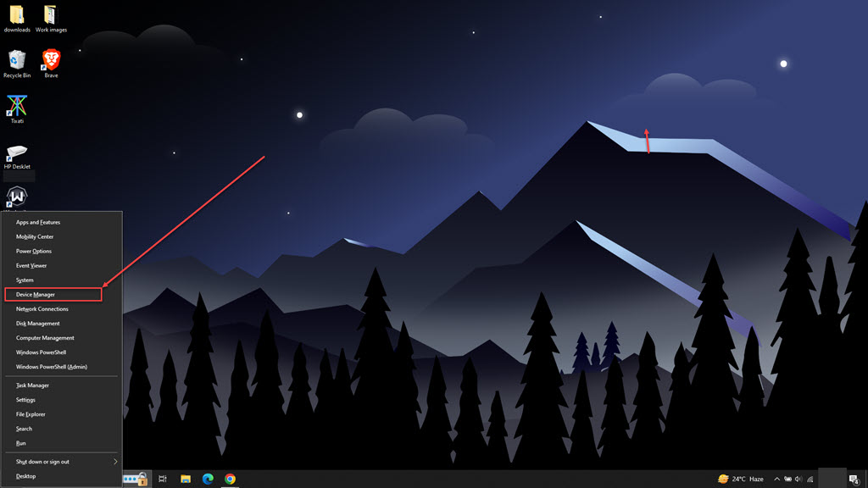Open the battery status tray icon

787,480
